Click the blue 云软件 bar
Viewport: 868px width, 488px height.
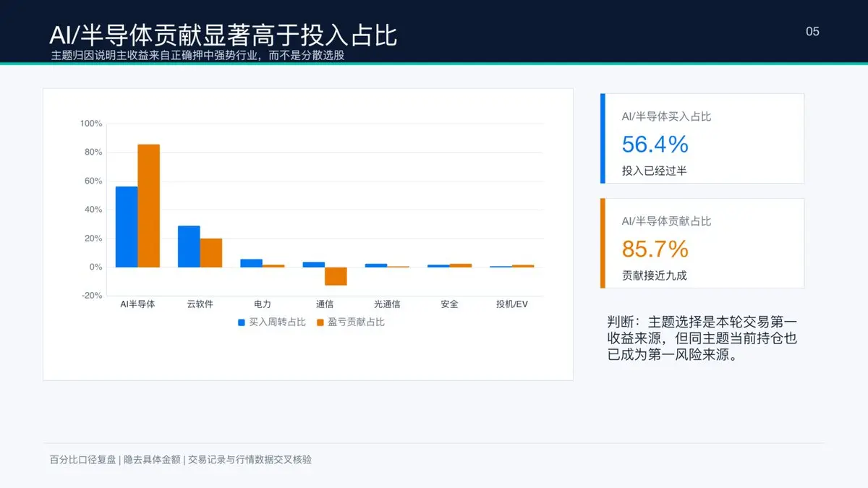pyautogui.click(x=189, y=247)
